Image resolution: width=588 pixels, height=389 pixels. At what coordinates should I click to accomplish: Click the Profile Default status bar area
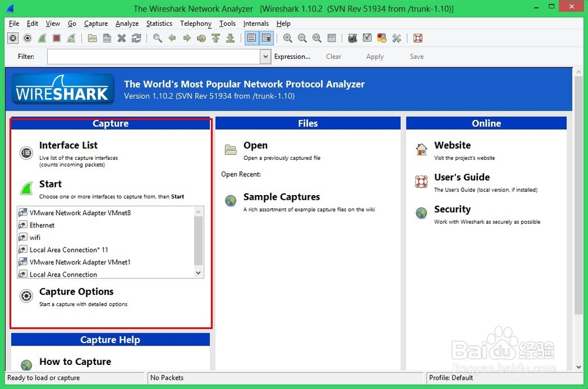tap(450, 378)
